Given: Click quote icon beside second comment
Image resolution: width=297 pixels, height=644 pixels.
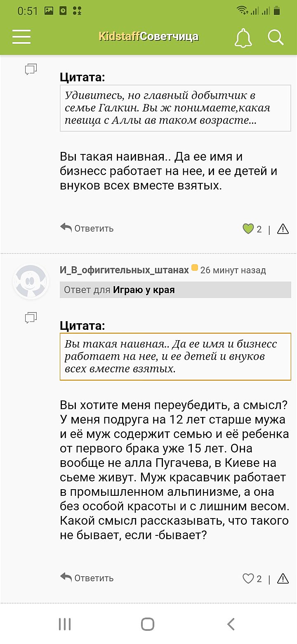Looking at the screenshot, I should click(31, 317).
